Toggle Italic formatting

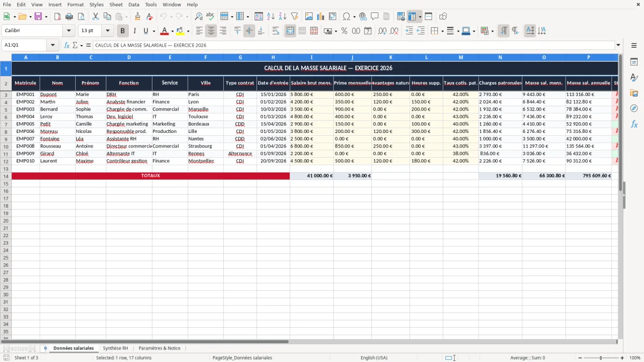[x=135, y=31]
